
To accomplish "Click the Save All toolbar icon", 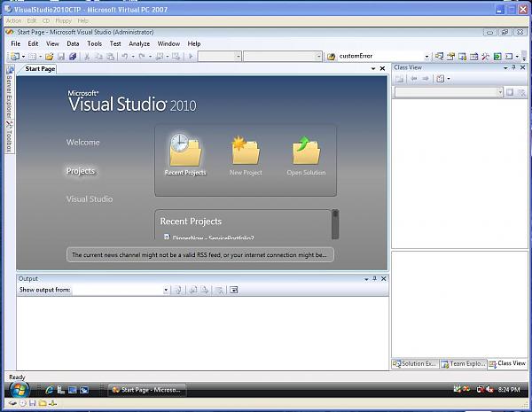I will click(x=73, y=57).
